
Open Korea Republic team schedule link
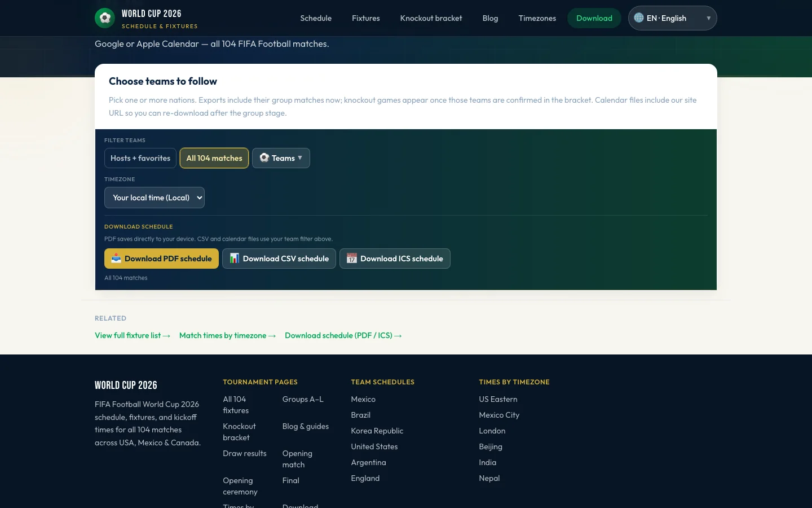tap(377, 431)
